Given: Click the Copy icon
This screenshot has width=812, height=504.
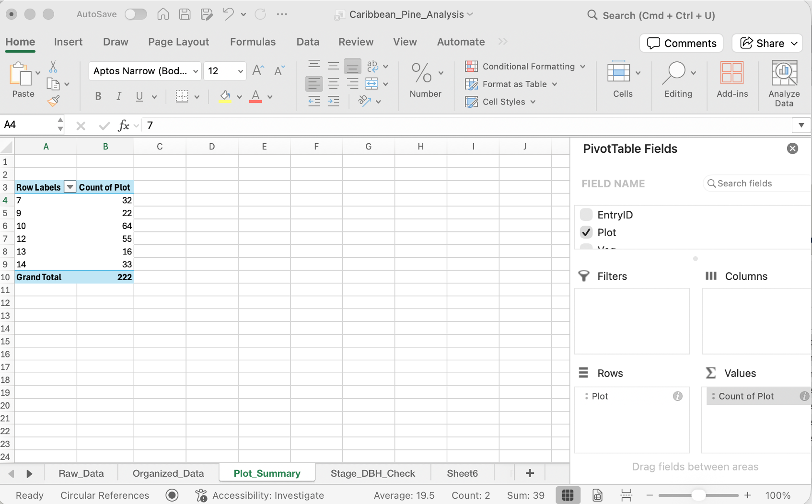Looking at the screenshot, I should click(53, 84).
